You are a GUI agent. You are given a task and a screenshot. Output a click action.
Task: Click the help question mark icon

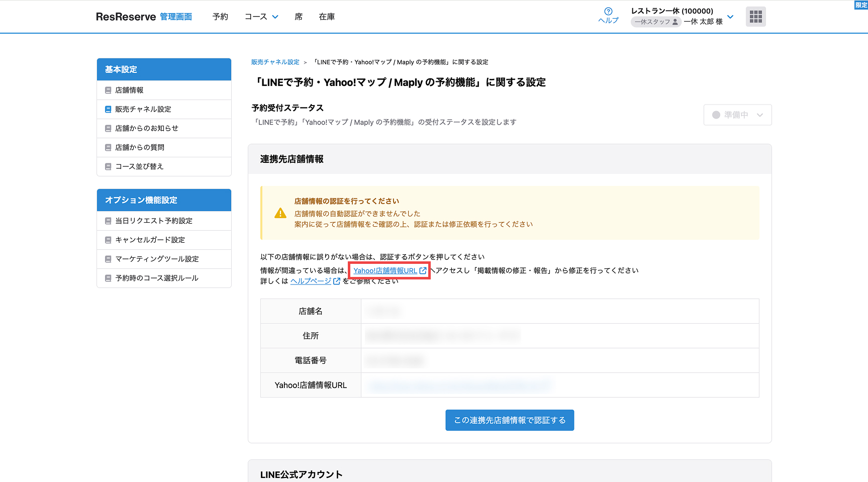click(x=608, y=11)
